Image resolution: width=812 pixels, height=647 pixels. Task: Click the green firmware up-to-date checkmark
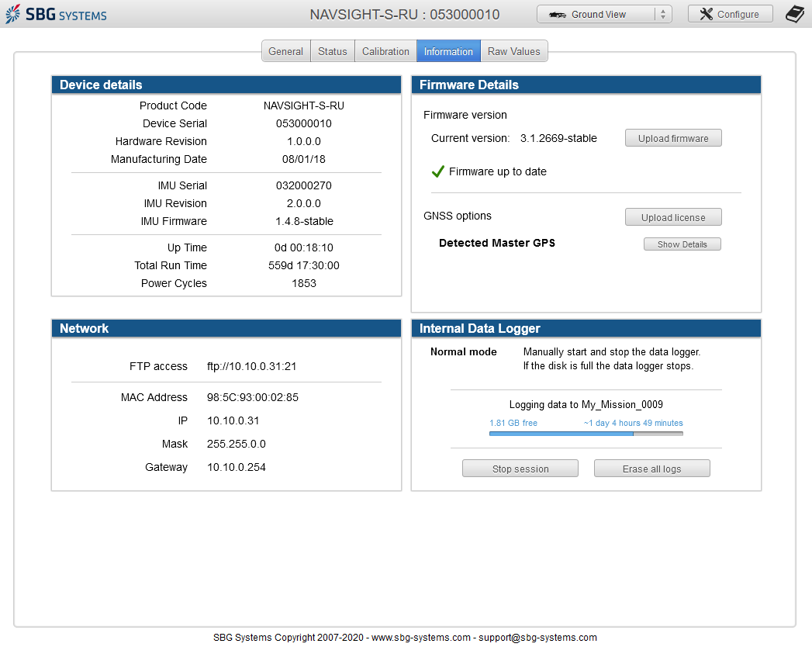tap(437, 171)
